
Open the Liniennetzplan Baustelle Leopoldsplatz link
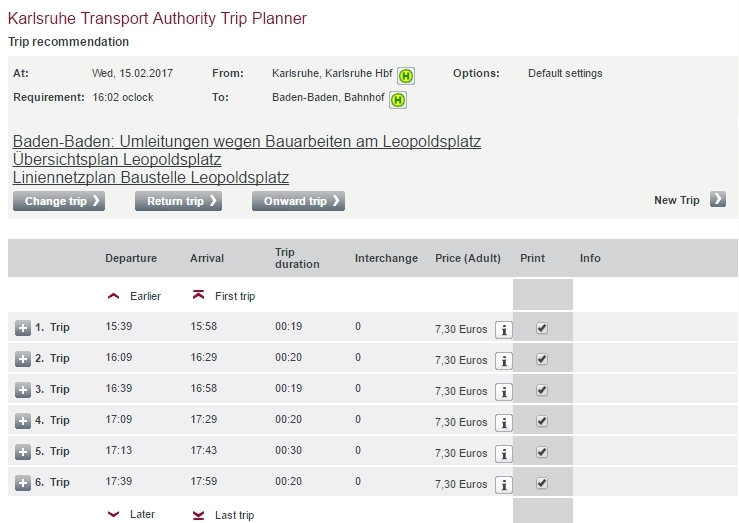tap(151, 178)
